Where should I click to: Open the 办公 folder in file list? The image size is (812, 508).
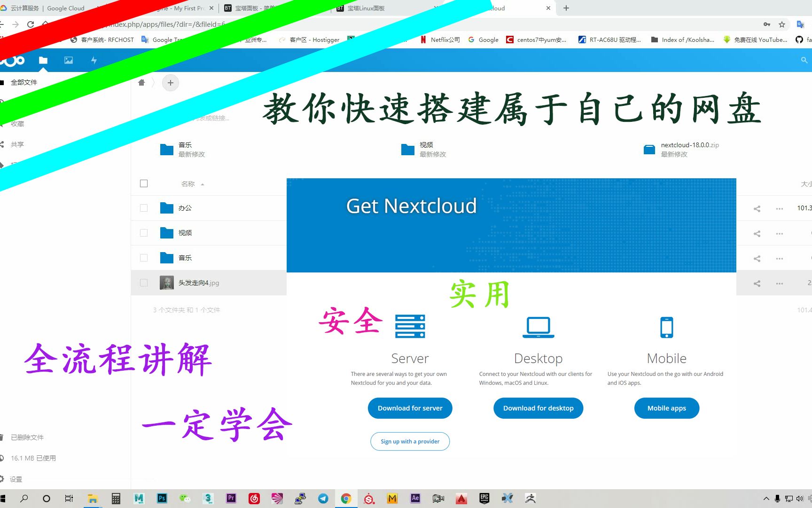[x=185, y=208]
